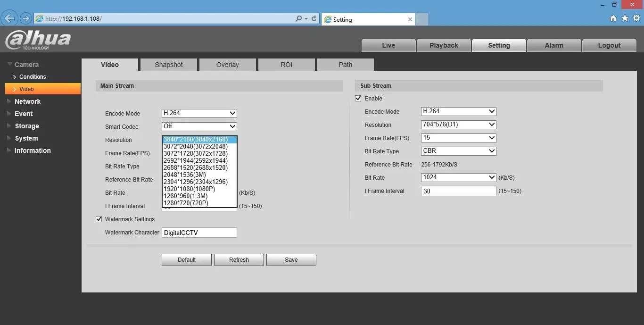Switch to the Playback tab
The width and height of the screenshot is (644, 325).
(444, 45)
